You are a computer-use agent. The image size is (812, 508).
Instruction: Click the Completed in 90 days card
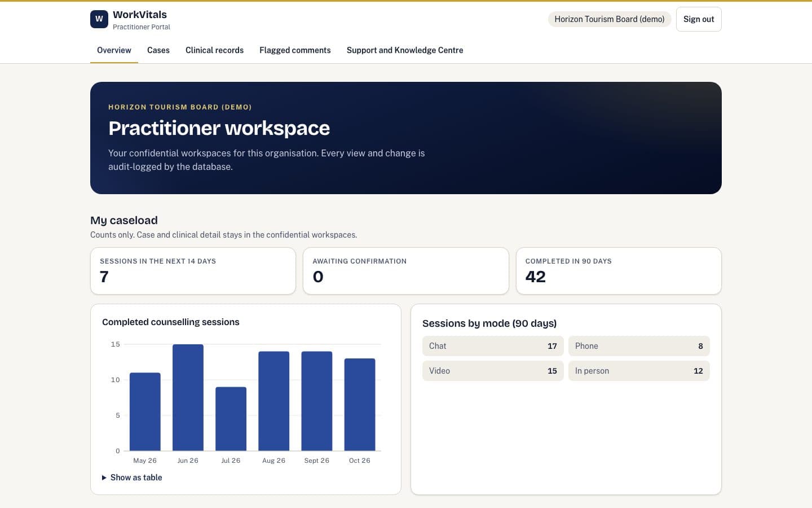pos(619,271)
